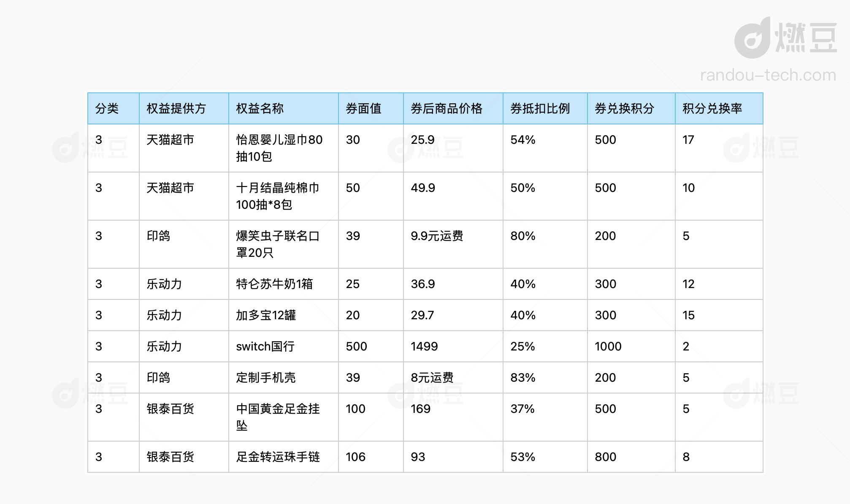This screenshot has width=850, height=504.
Task: Select the switch国行 cell
Action: 265,346
